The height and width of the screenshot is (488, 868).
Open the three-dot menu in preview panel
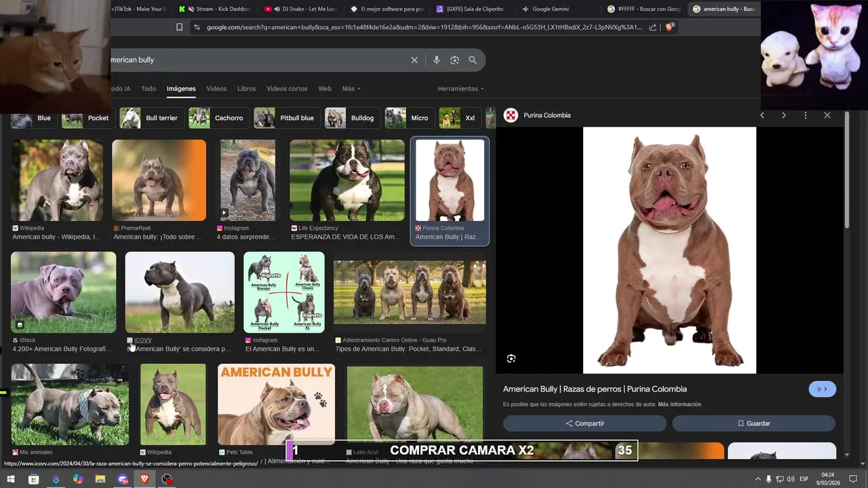[x=805, y=115]
